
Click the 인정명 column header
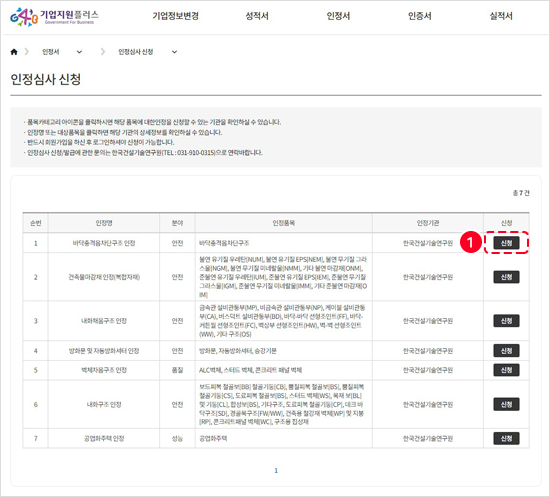(104, 223)
